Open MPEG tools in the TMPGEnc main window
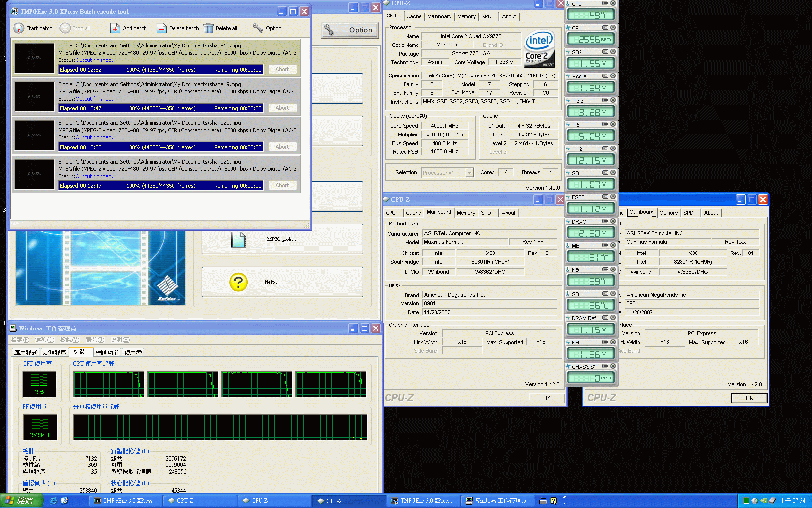The image size is (812, 508). point(282,239)
